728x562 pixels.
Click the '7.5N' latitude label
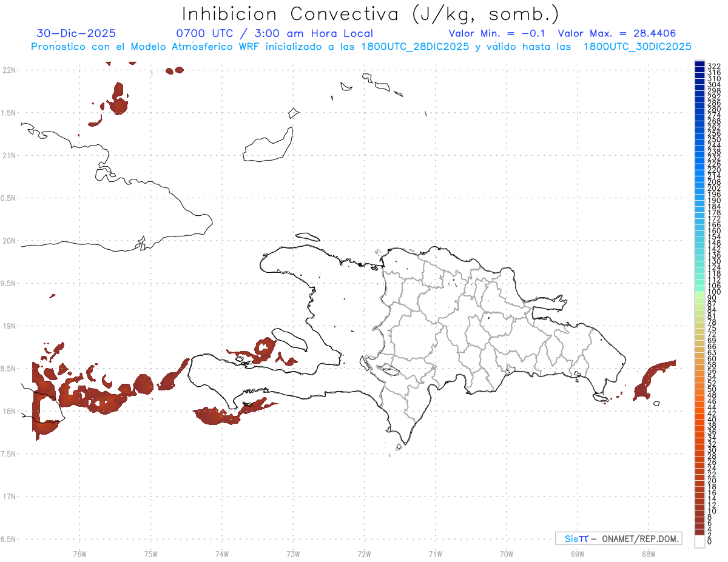[9, 454]
